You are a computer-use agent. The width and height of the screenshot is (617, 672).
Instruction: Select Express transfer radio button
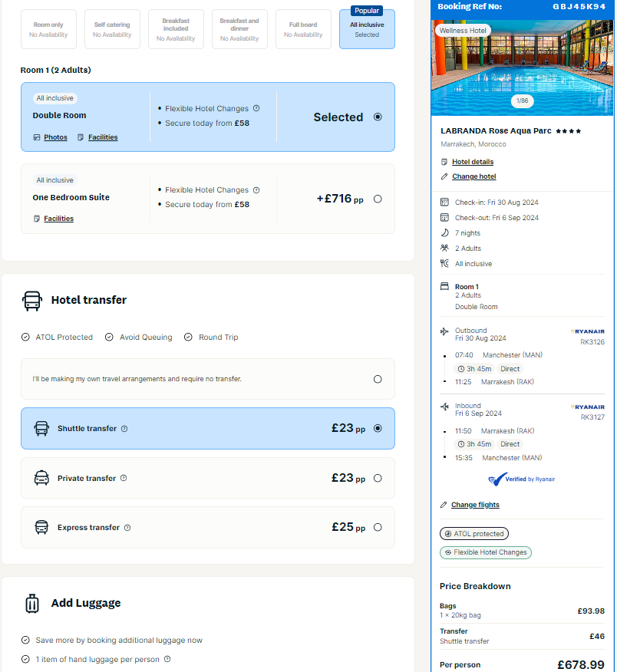pyautogui.click(x=378, y=527)
